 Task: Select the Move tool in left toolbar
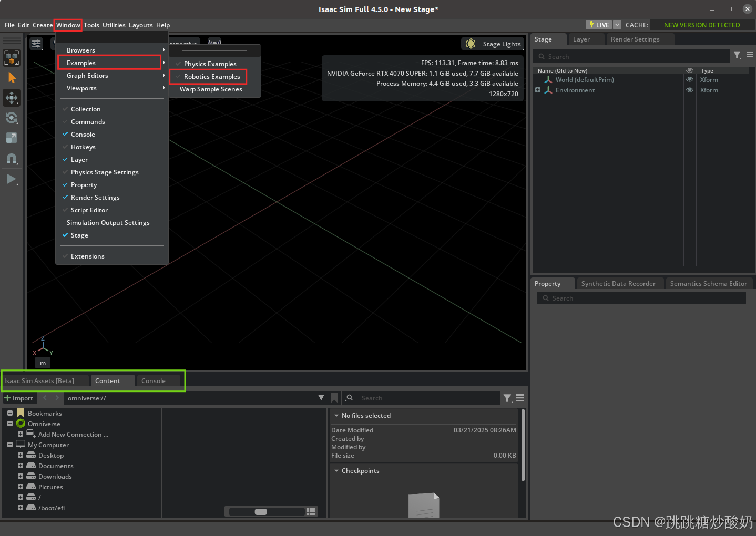[12, 98]
